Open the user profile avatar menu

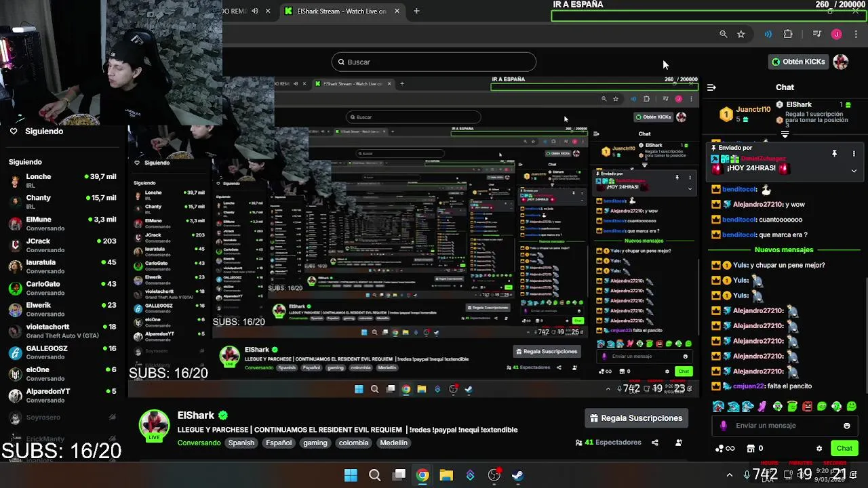[841, 62]
